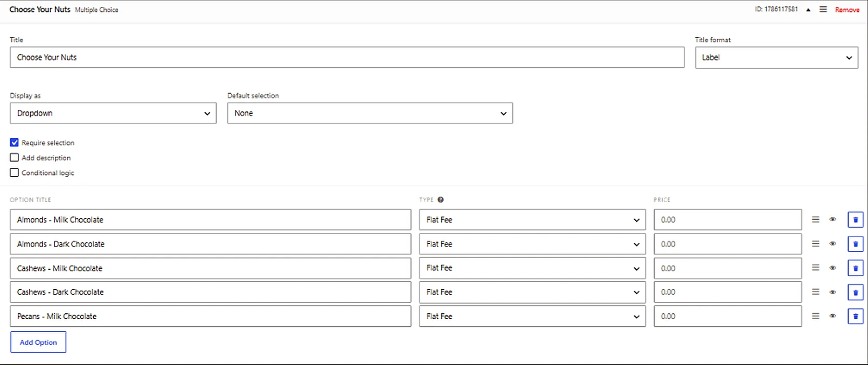Edit the Cashews - Dark Chocolate option title
The image size is (868, 365).
[210, 292]
